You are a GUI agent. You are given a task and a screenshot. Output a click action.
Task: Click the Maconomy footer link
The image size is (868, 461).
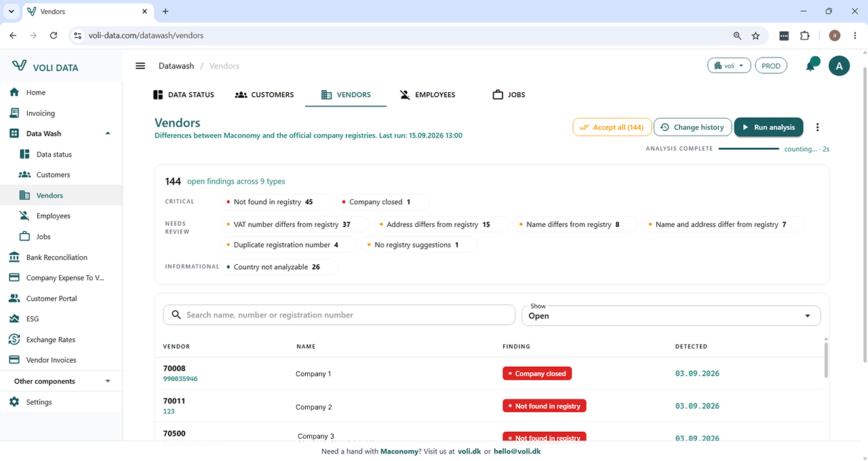pos(399,452)
